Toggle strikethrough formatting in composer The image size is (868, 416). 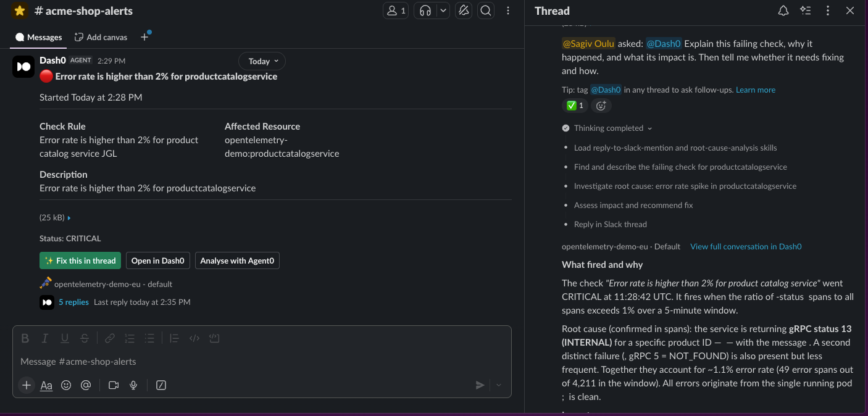click(85, 338)
